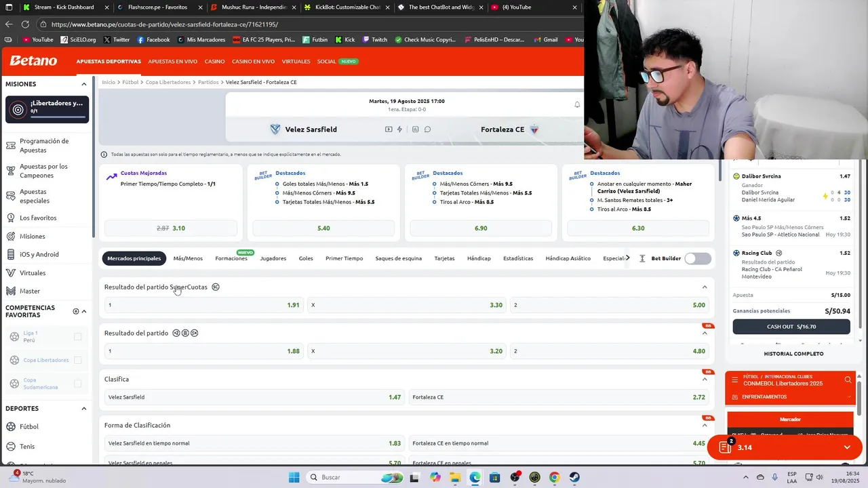Switch to Hándicap Asiático tab

click(568, 258)
